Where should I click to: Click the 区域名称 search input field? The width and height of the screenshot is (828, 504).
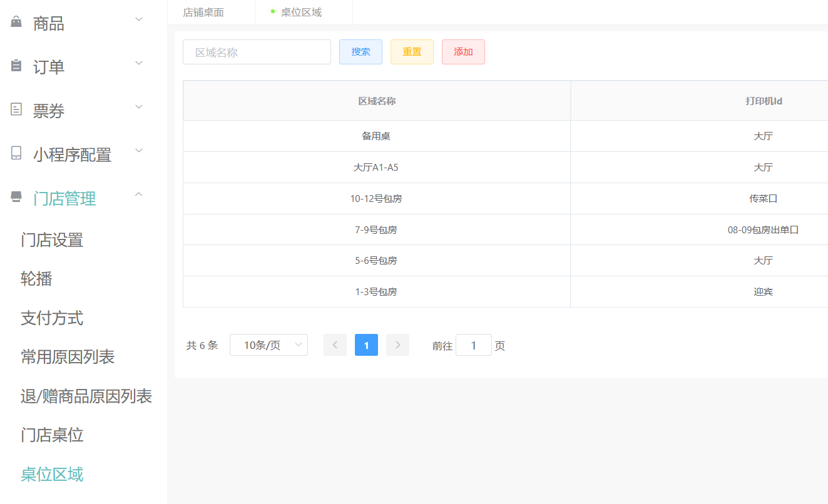tap(257, 52)
